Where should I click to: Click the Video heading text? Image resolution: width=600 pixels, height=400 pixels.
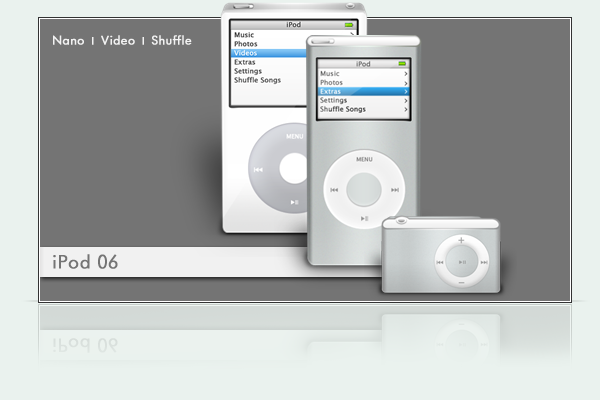(x=118, y=41)
